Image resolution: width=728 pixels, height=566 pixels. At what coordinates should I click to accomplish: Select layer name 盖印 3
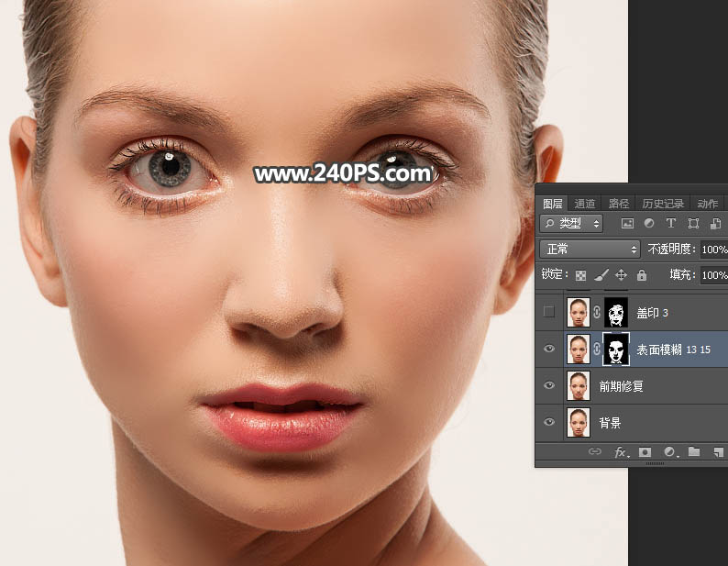(x=652, y=313)
